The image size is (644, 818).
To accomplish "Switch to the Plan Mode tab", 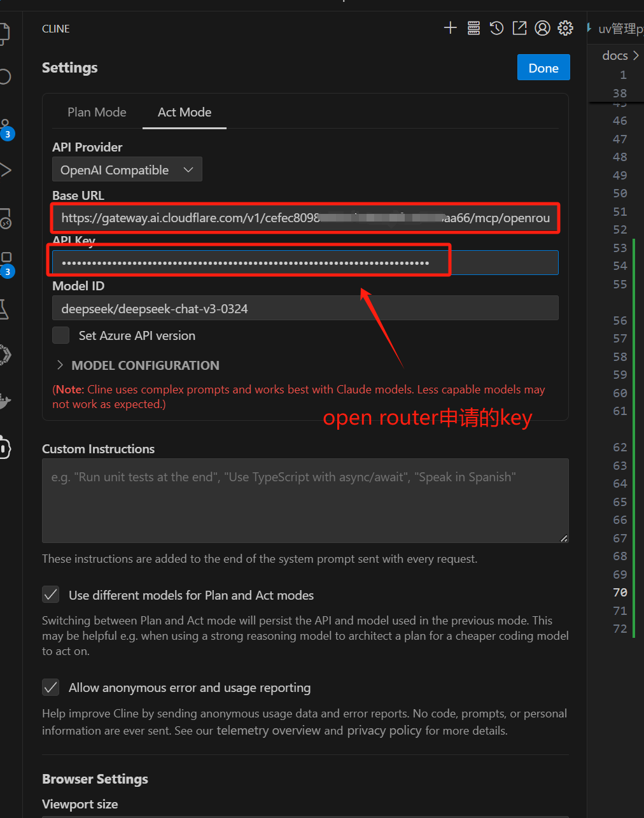I will 97,112.
